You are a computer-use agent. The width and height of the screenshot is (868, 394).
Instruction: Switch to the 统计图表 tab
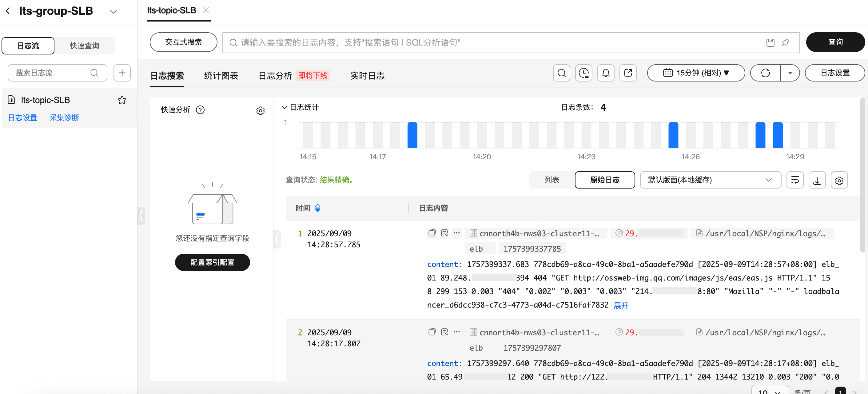click(221, 75)
